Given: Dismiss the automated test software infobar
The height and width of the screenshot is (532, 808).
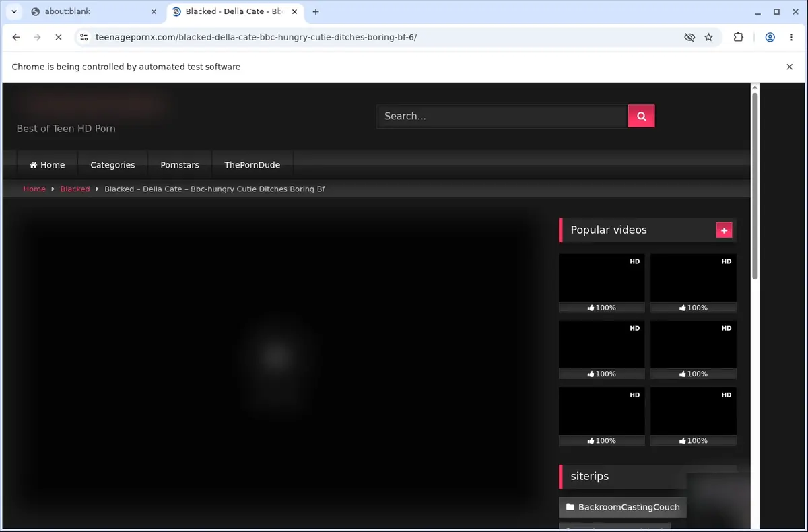Looking at the screenshot, I should tap(789, 67).
